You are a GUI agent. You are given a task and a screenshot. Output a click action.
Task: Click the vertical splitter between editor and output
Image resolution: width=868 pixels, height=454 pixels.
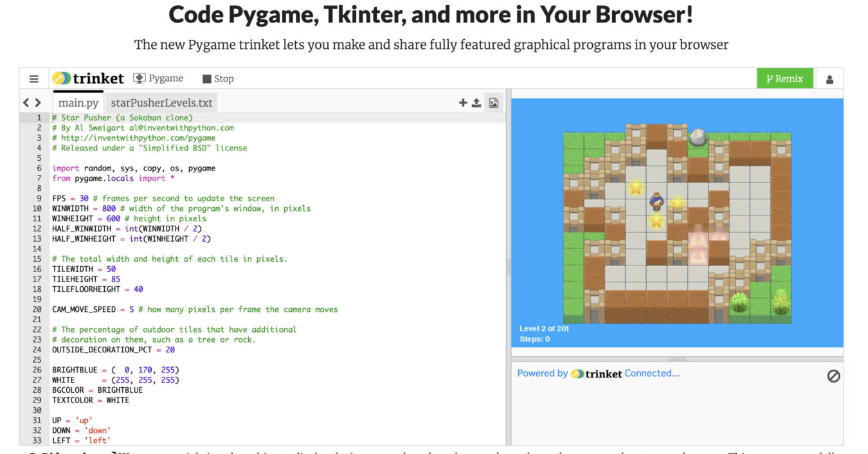point(508,267)
